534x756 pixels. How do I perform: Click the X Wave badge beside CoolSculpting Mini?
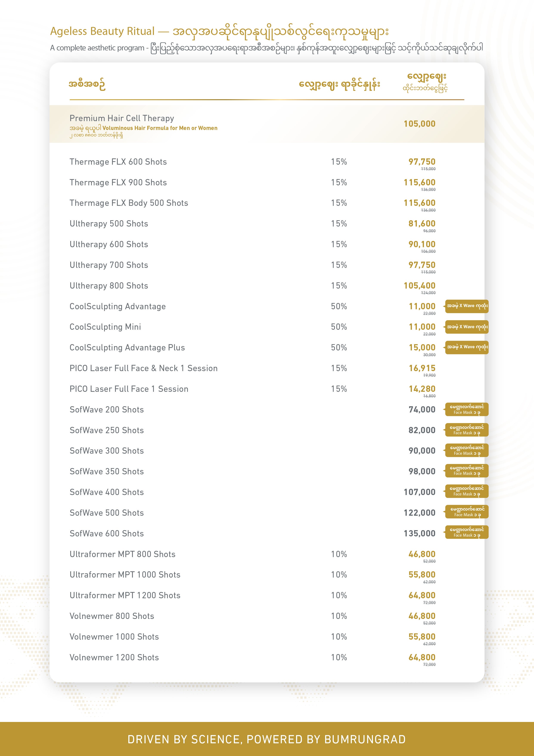pyautogui.click(x=467, y=327)
